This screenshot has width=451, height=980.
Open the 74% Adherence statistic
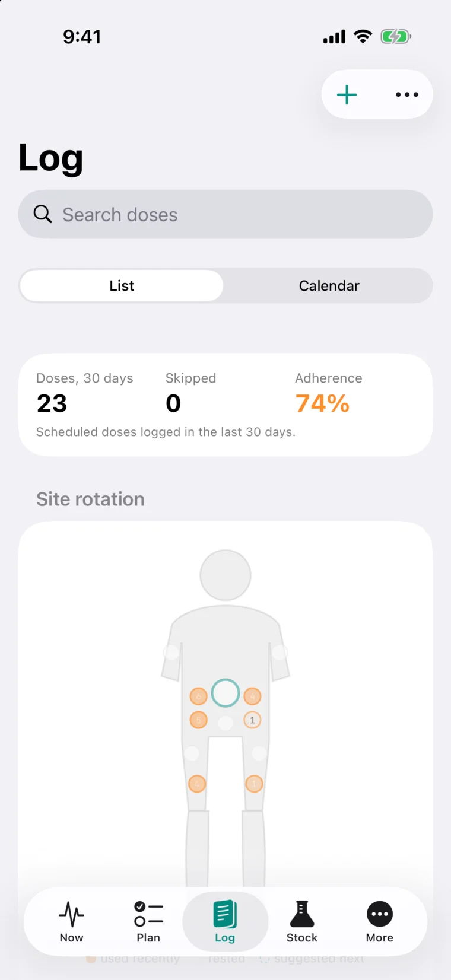(322, 403)
